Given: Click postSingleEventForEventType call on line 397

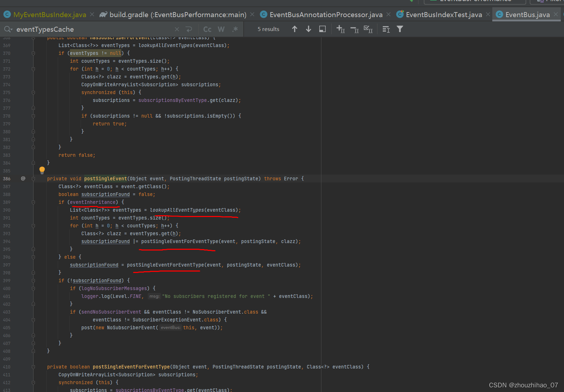Looking at the screenshot, I should [166, 265].
